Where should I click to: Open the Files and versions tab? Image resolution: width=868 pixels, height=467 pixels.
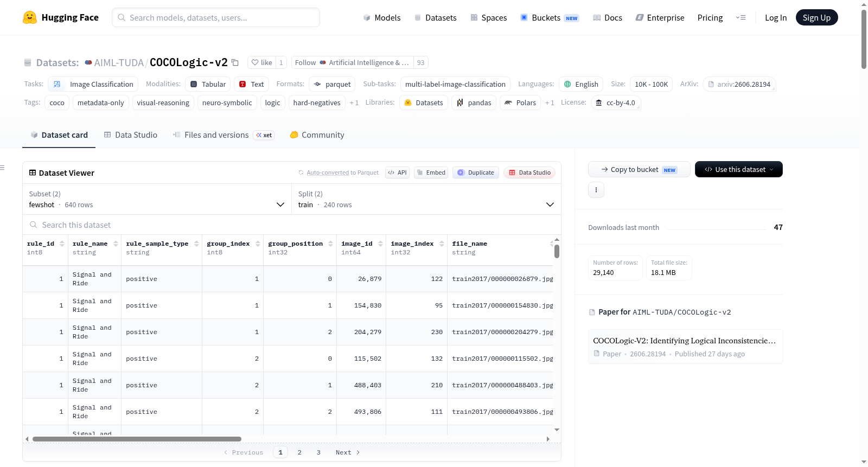[x=223, y=135]
